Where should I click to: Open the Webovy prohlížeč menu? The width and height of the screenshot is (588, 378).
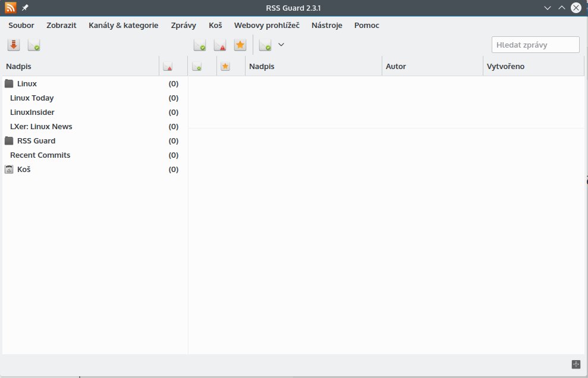point(266,25)
